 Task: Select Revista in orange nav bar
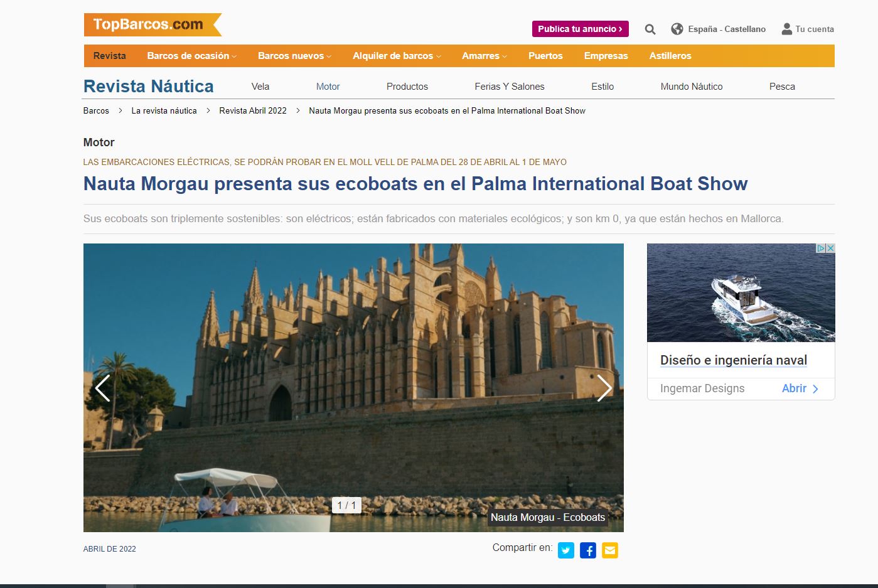110,56
